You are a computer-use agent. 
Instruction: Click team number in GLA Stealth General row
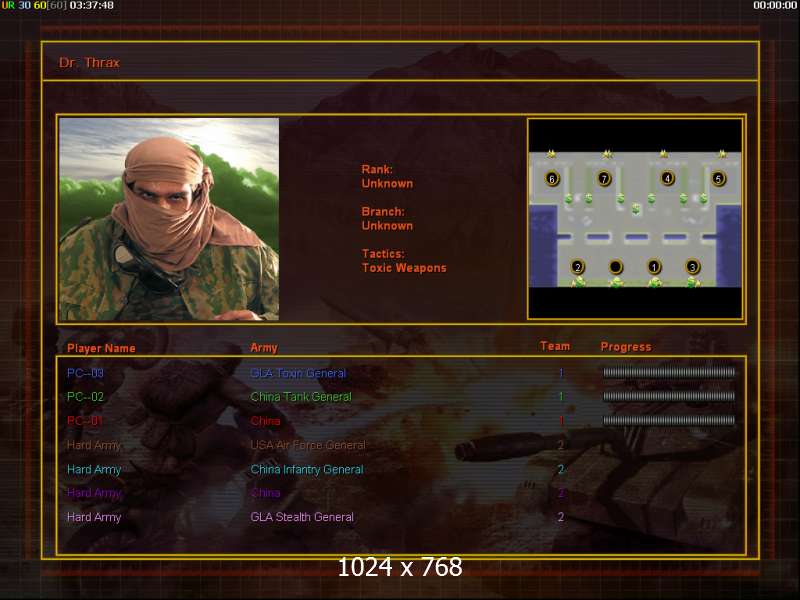coord(561,517)
